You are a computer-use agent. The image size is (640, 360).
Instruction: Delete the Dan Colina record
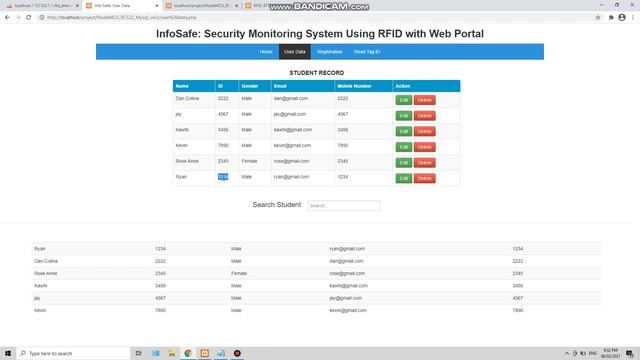424,100
